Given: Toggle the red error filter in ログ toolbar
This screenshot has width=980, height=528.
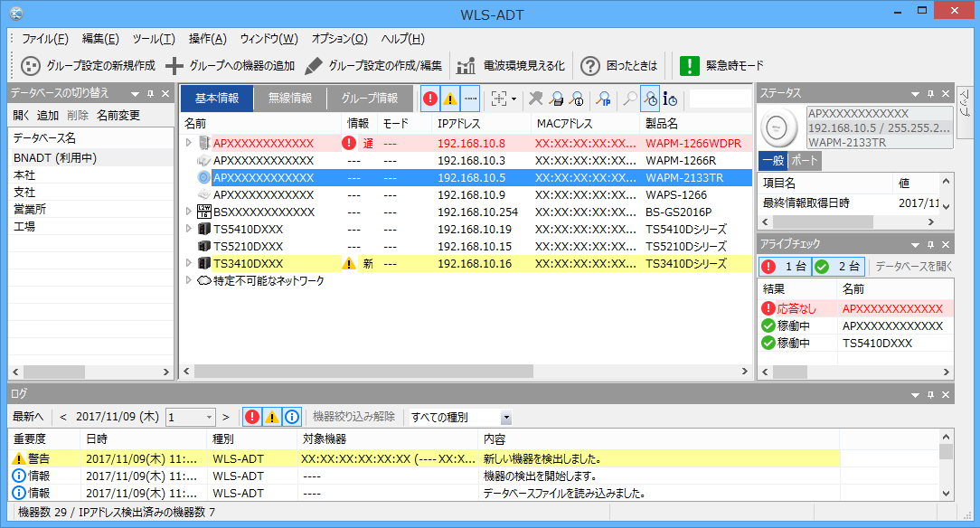Looking at the screenshot, I should [x=252, y=417].
